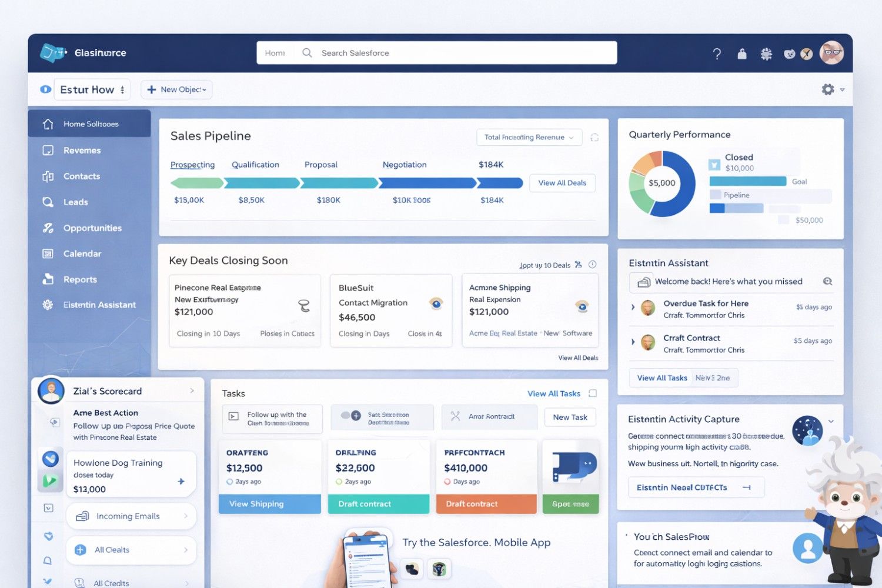
Task: Collapse the Eistentin Activity Capture panel chevron
Action: 830,421
